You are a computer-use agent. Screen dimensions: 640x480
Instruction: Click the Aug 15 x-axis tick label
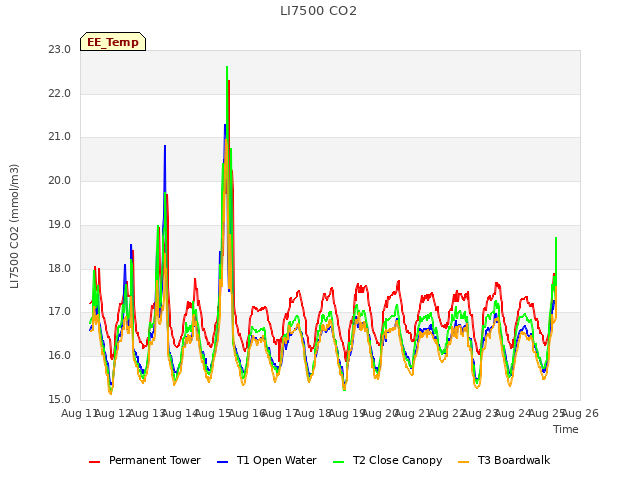[213, 413]
